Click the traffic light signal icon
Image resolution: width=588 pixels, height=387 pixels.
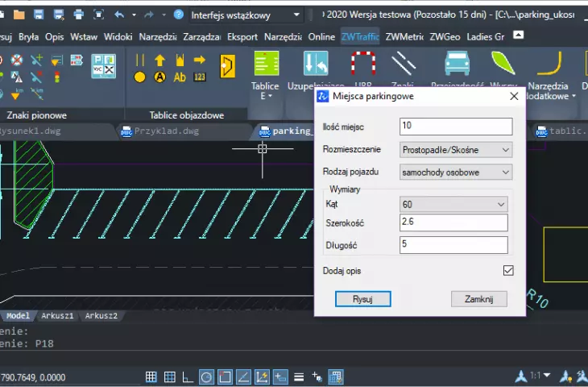(x=57, y=77)
